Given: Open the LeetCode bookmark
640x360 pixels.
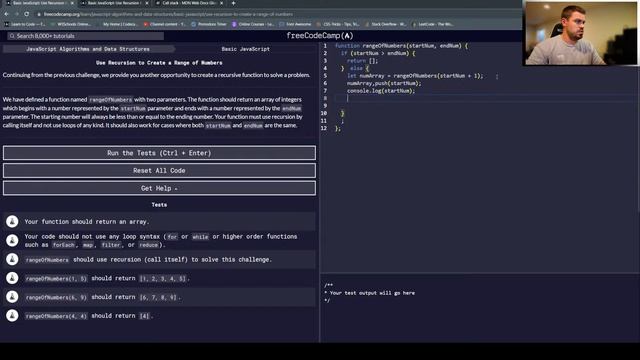Looking at the screenshot, I should point(433,24).
